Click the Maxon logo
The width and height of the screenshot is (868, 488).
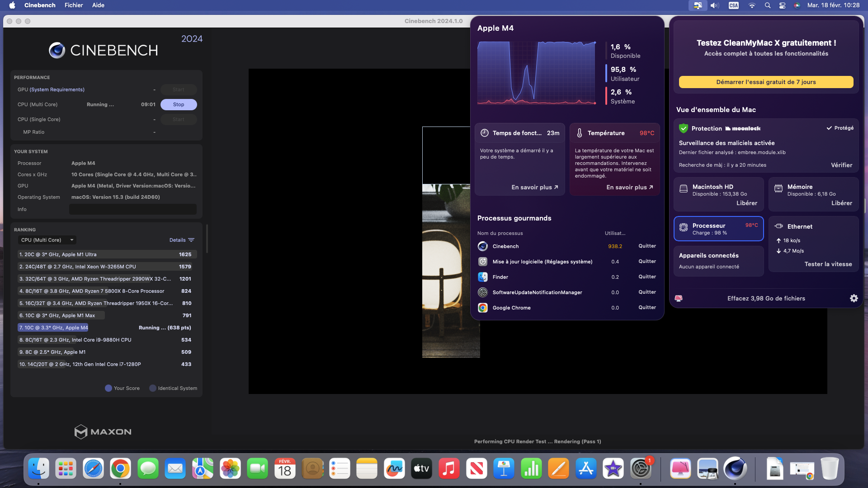coord(103,432)
